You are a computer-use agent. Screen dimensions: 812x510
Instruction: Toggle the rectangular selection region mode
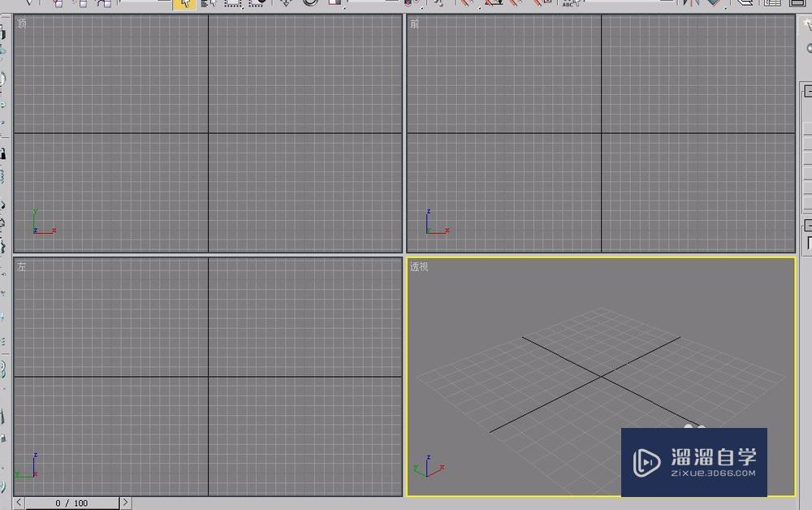(x=233, y=4)
